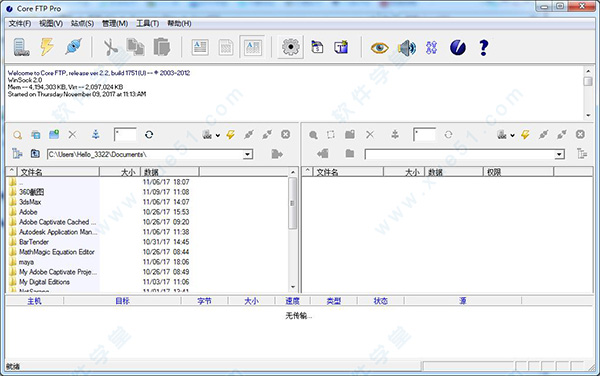Open help with the question mark icon
The height and width of the screenshot is (376, 600).
click(x=483, y=48)
